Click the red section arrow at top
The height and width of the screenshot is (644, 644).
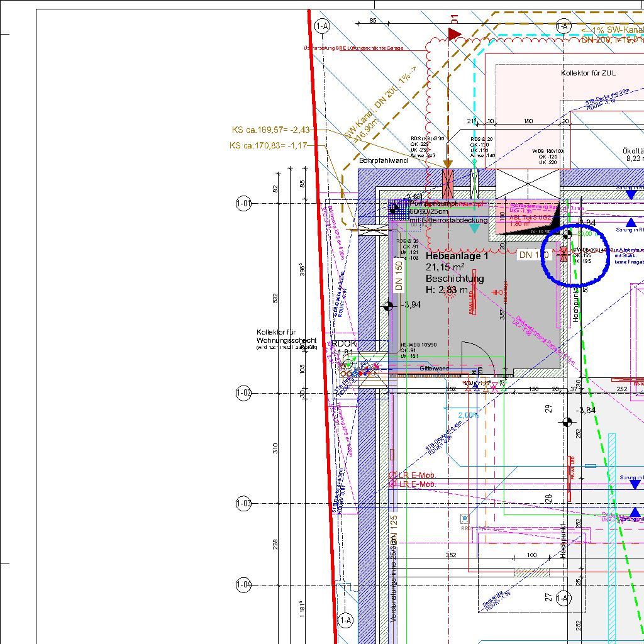pyautogui.click(x=454, y=33)
